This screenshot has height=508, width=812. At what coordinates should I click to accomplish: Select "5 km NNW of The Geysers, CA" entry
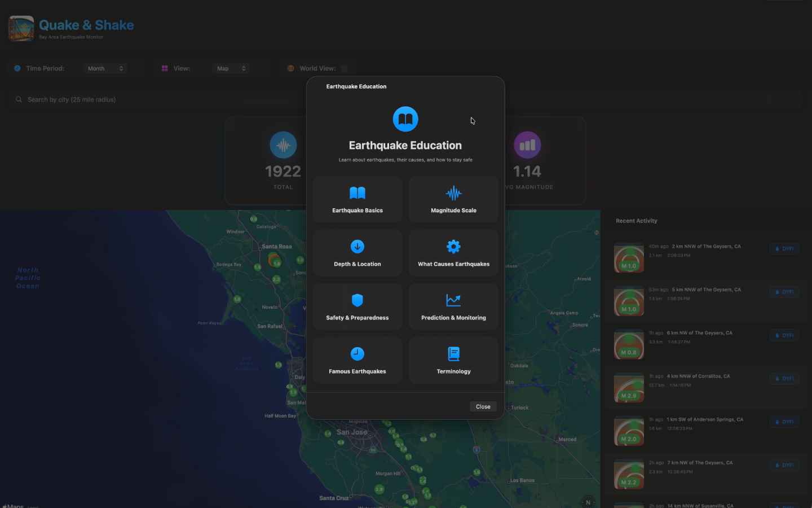click(x=706, y=290)
